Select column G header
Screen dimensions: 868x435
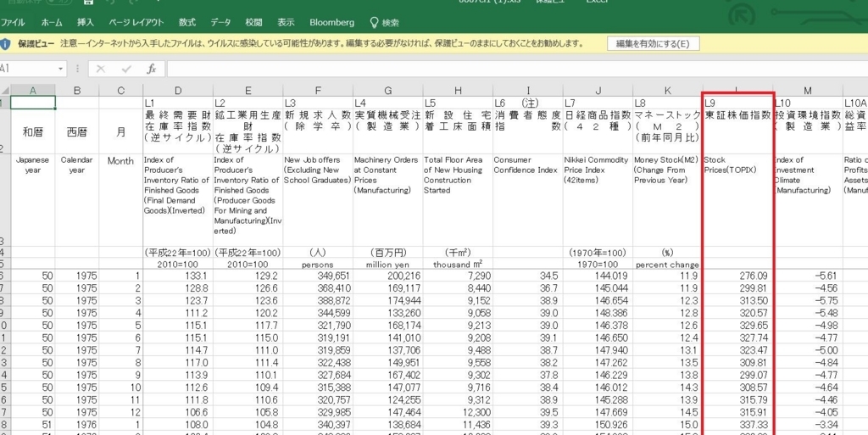[388, 90]
